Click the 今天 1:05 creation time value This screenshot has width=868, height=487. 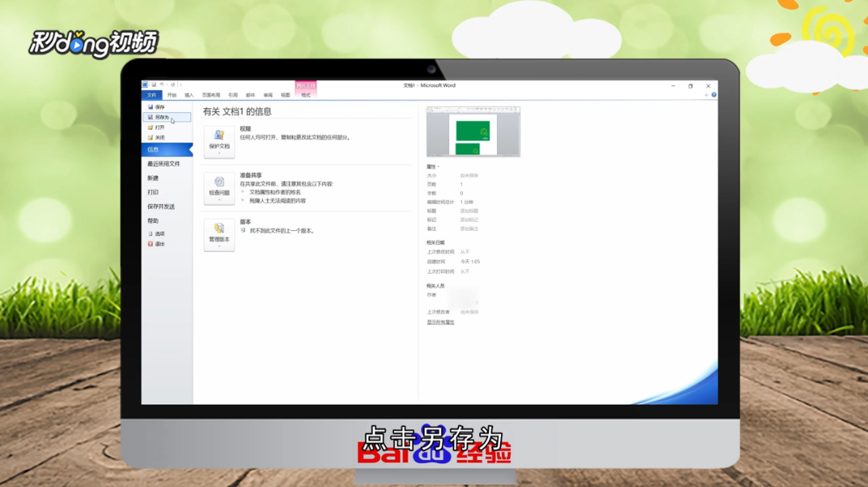[470, 262]
